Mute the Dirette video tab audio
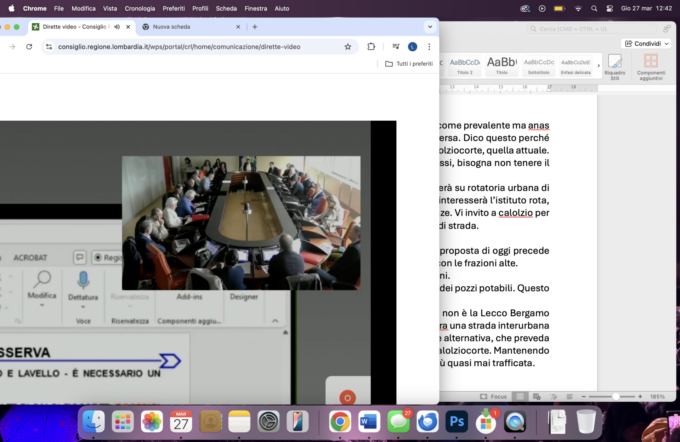The width and height of the screenshot is (680, 442). point(118,27)
